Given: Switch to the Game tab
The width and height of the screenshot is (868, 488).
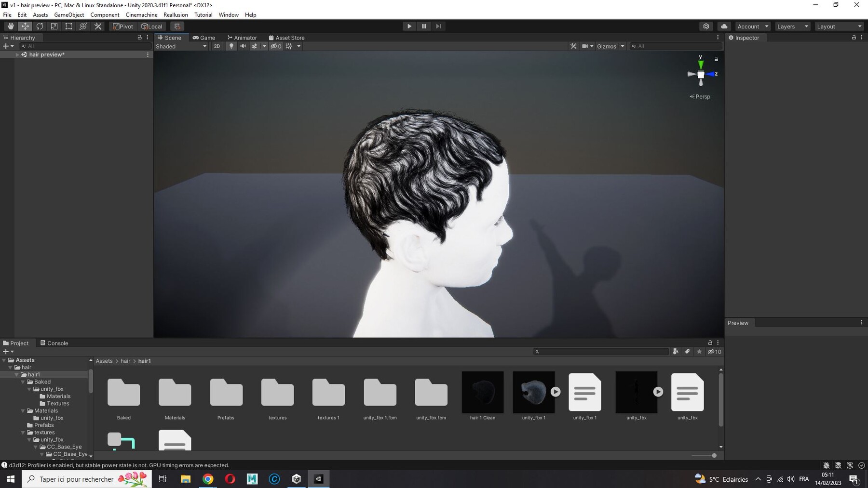Looking at the screenshot, I should [204, 38].
